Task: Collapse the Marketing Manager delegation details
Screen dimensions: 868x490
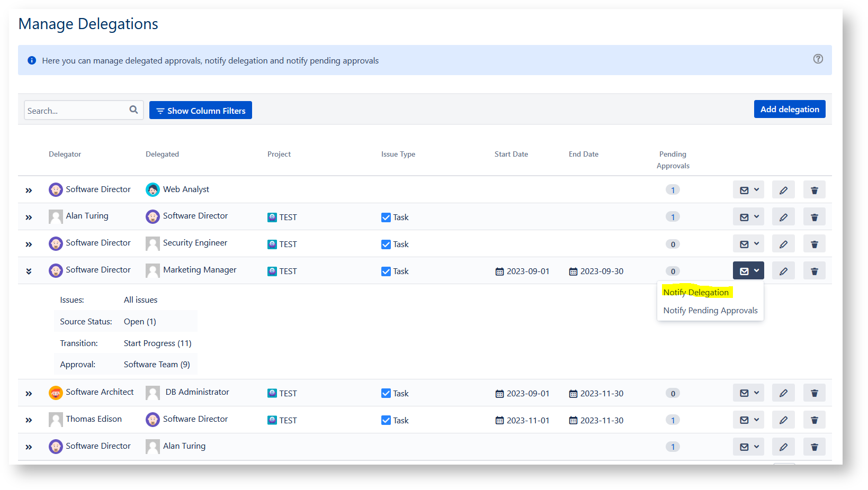Action: (29, 271)
